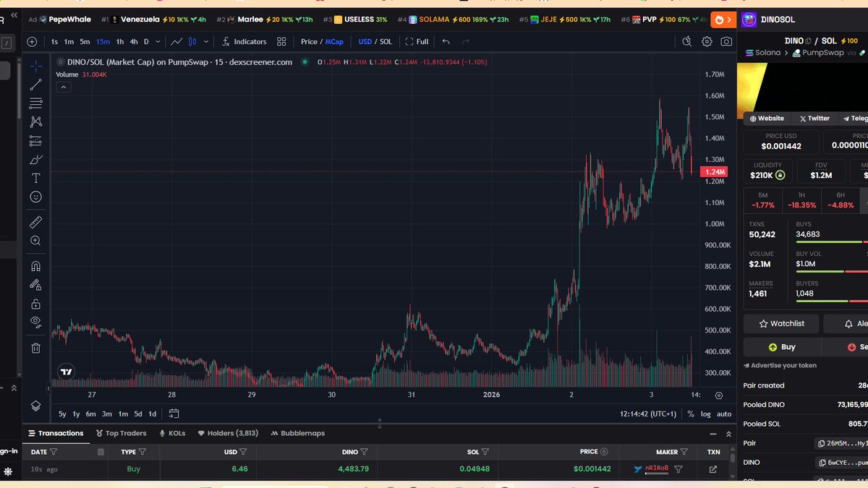Open the token Website link
The height and width of the screenshot is (488, 868).
coord(767,119)
